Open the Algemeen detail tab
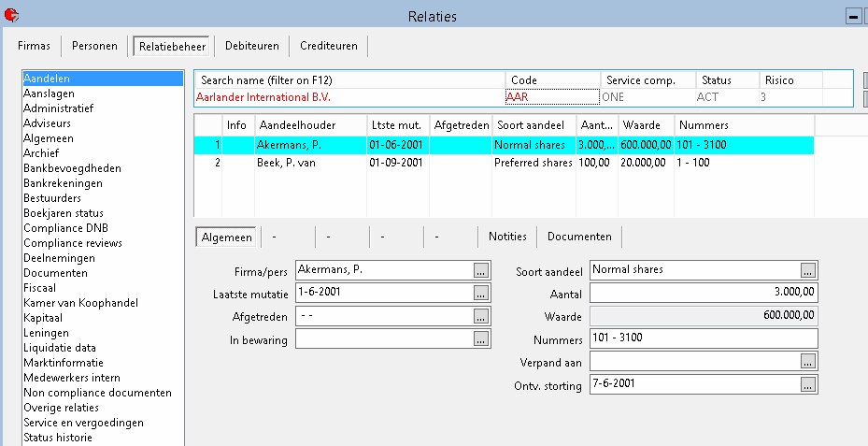This screenshot has height=446, width=868. [226, 237]
